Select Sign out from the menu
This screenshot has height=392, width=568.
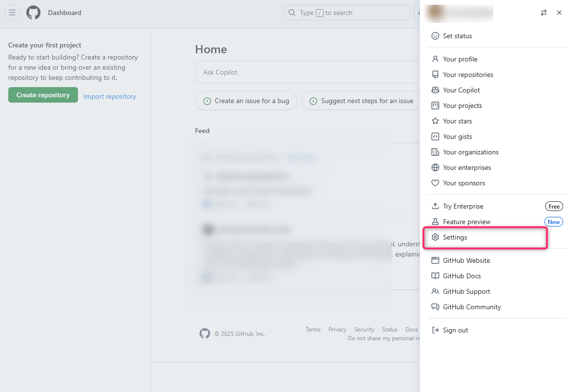click(x=497, y=330)
